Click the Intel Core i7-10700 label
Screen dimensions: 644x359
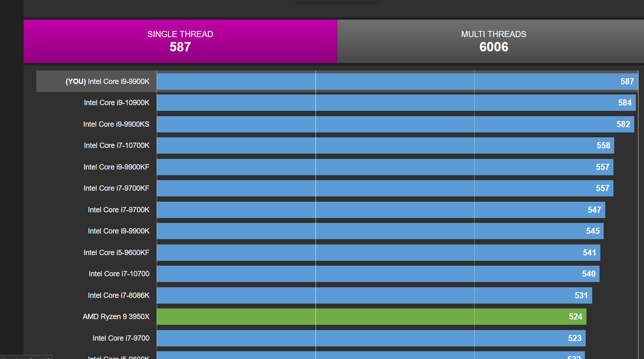coord(119,274)
